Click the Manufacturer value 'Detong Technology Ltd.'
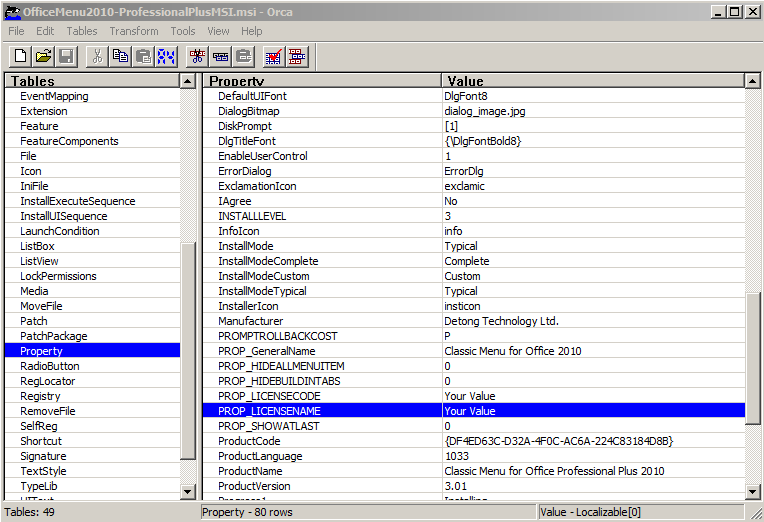The width and height of the screenshot is (764, 522). coord(501,321)
